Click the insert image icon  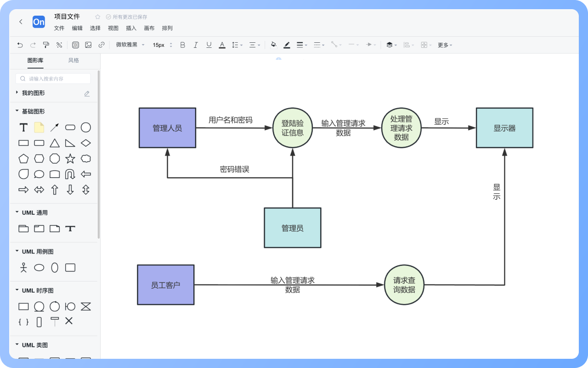(88, 45)
